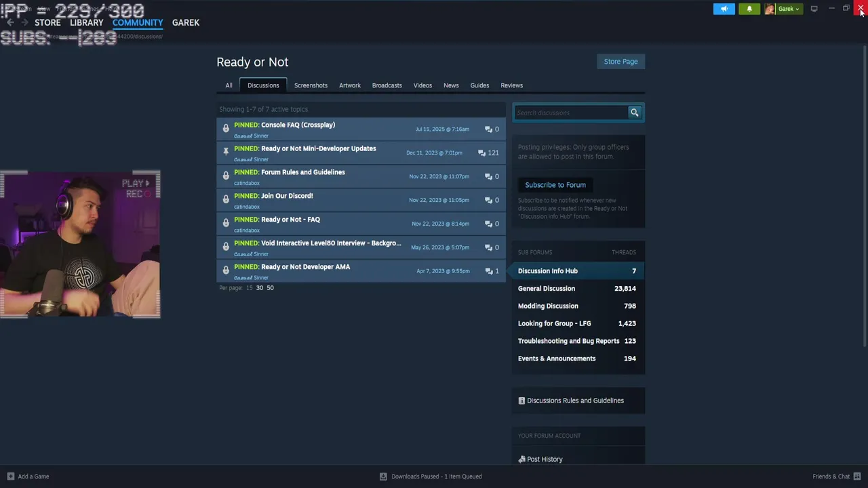This screenshot has width=868, height=488.
Task: Set per page to 30
Action: 259,288
